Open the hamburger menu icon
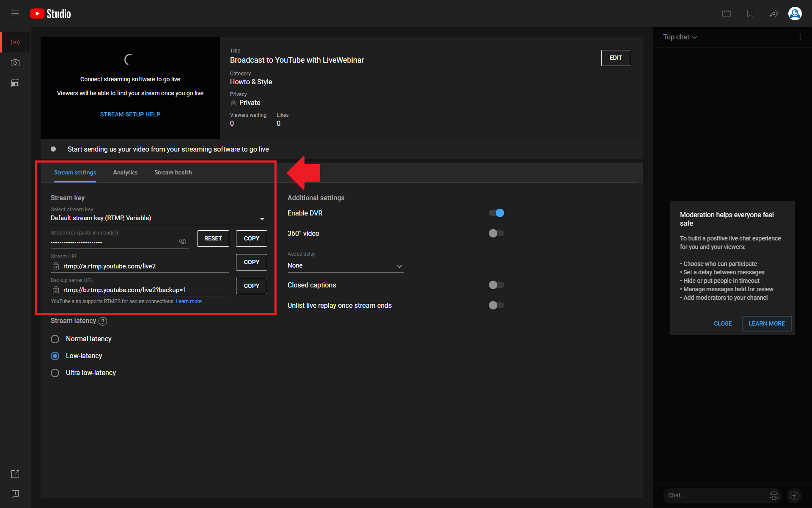The image size is (812, 508). coord(15,14)
